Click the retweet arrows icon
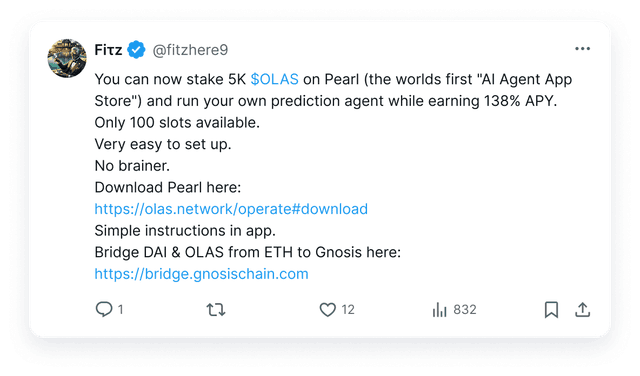640x376 pixels. pyautogui.click(x=216, y=309)
